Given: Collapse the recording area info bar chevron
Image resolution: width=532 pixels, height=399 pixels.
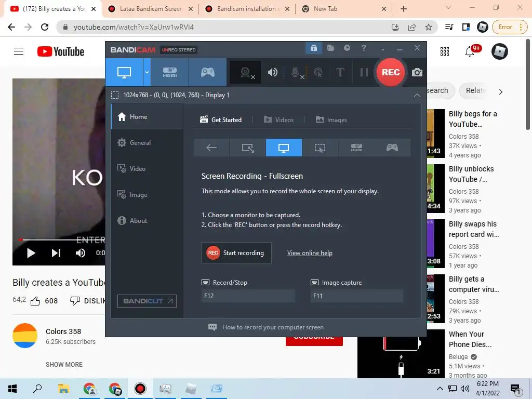Looking at the screenshot, I should click(417, 96).
